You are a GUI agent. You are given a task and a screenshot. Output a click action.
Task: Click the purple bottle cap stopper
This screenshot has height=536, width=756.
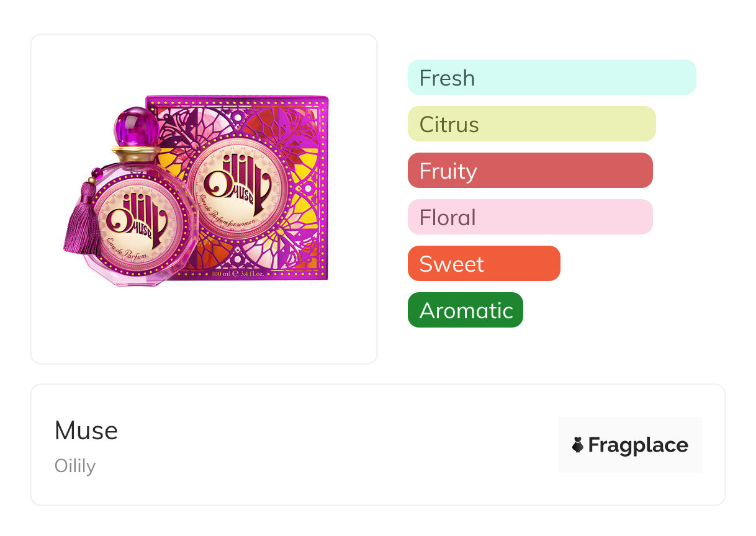click(137, 126)
